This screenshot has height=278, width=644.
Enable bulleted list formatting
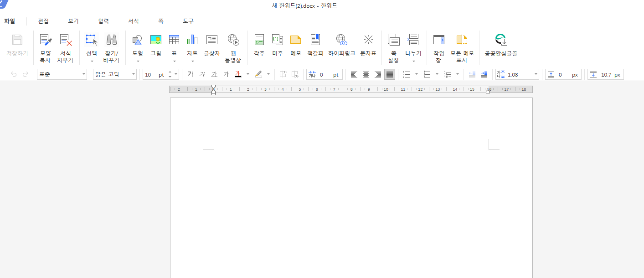(x=406, y=74)
